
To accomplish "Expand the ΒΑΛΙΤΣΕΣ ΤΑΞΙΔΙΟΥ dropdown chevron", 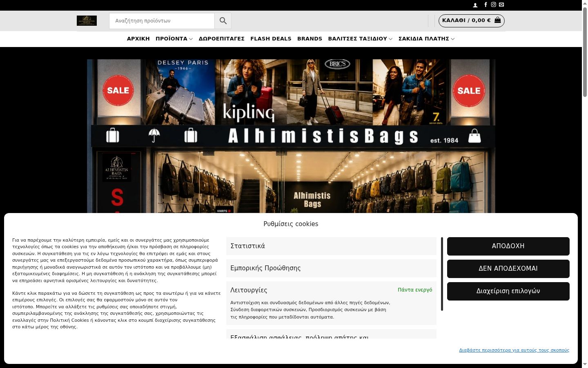I will point(391,39).
